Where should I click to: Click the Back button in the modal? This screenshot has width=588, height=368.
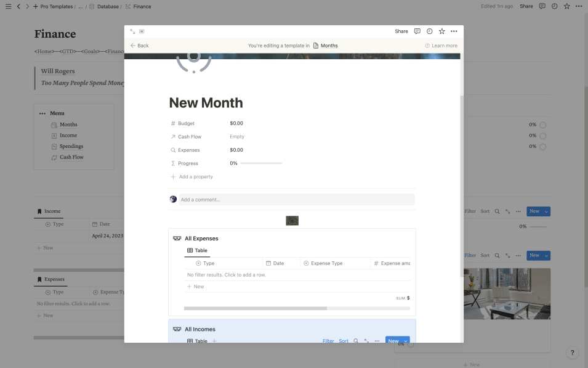140,46
